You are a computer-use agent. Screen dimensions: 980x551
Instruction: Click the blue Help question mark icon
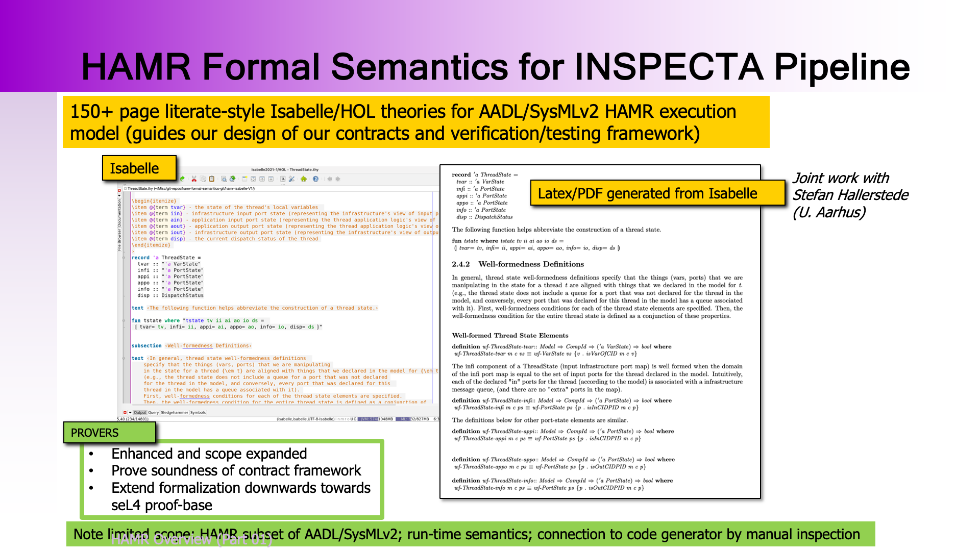tap(315, 179)
